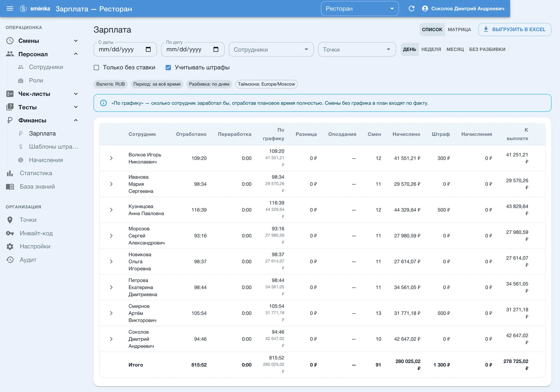Select БЕЗ РАЗБИВКИ breakdown option
560x392 pixels.
(487, 49)
